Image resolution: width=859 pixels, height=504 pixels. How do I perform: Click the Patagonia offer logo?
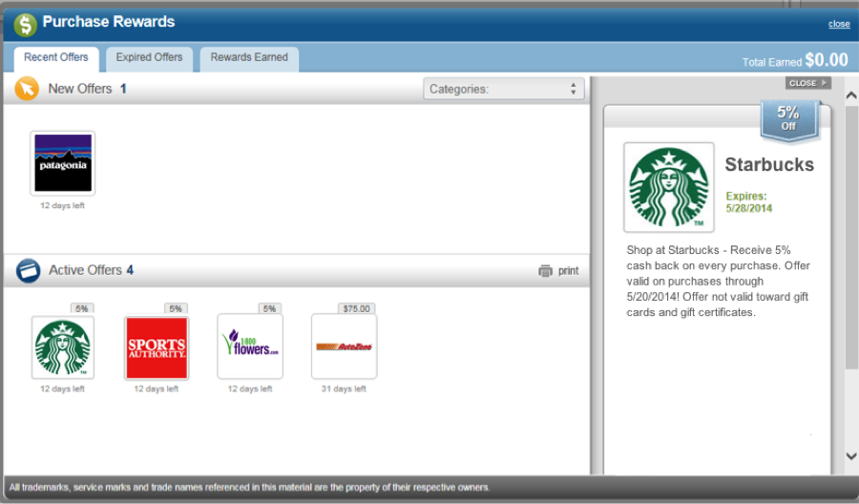[x=63, y=163]
